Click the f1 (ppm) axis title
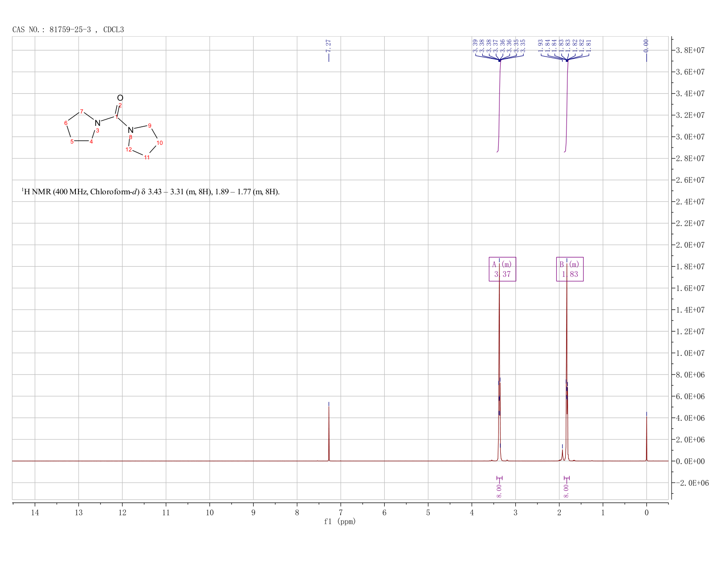Viewport: 728px width, 563px height. click(340, 521)
